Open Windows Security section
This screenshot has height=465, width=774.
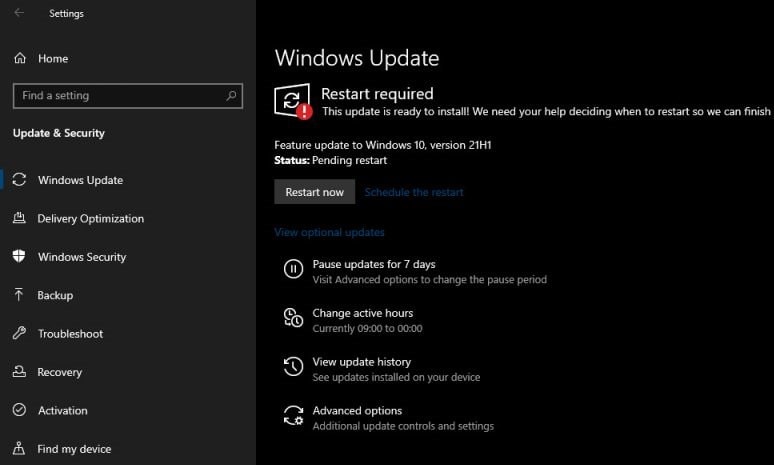(82, 257)
